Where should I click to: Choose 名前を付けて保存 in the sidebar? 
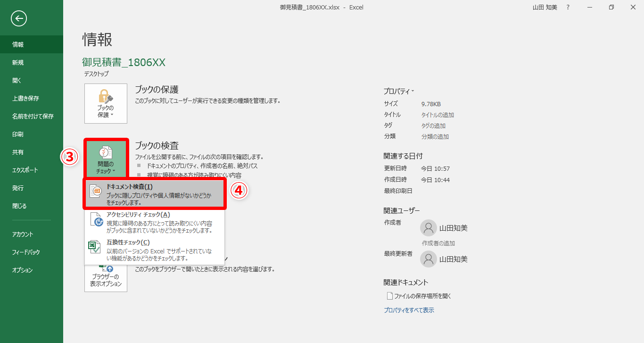click(x=32, y=116)
